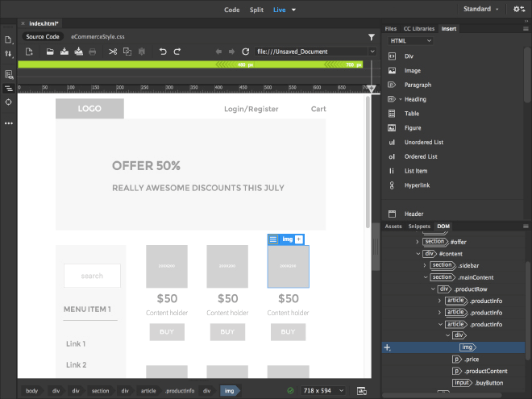Click the redo arrow icon
This screenshot has height=399, width=532.
[x=177, y=52]
